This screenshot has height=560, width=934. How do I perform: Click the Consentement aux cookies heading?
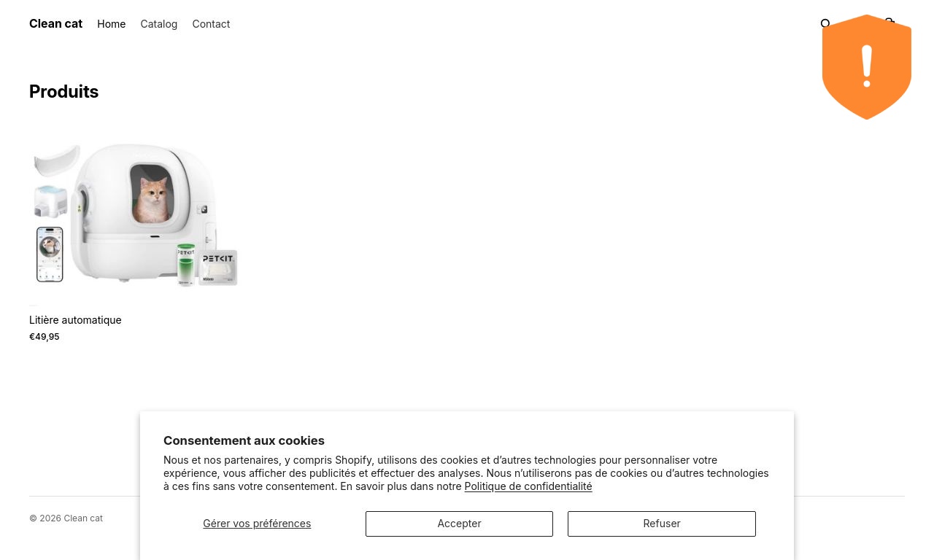(x=244, y=440)
